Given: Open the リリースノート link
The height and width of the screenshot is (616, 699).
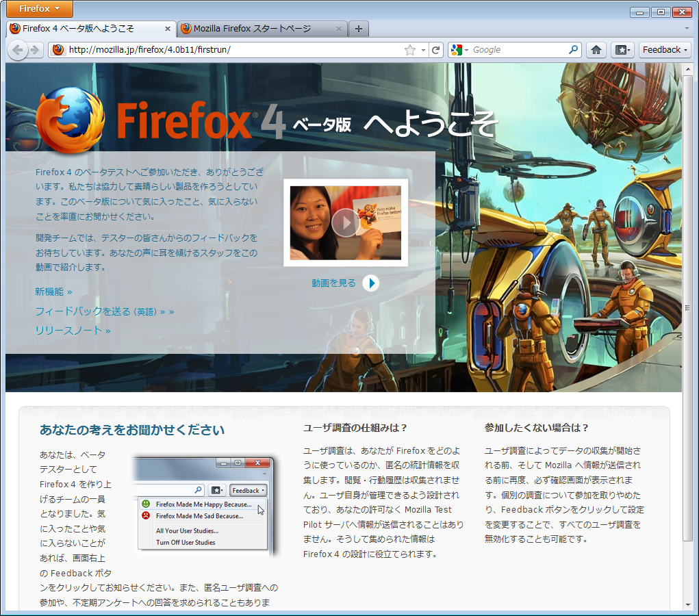Looking at the screenshot, I should tap(73, 331).
